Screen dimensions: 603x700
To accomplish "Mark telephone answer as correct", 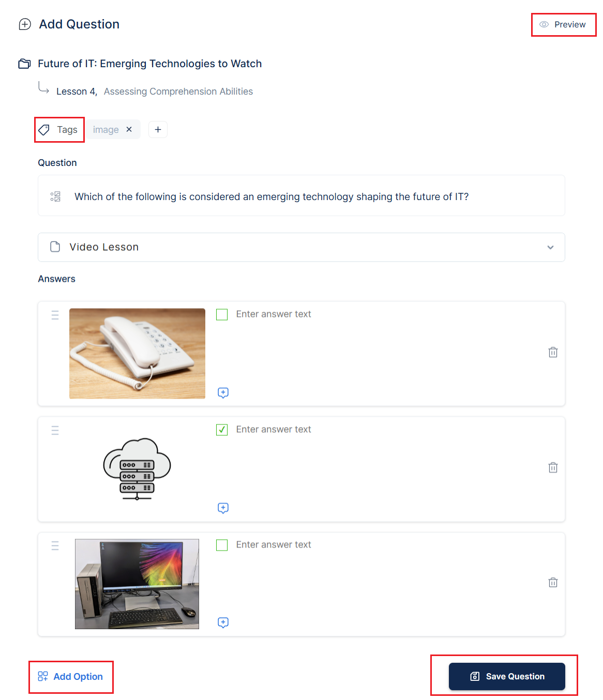I will tap(222, 314).
